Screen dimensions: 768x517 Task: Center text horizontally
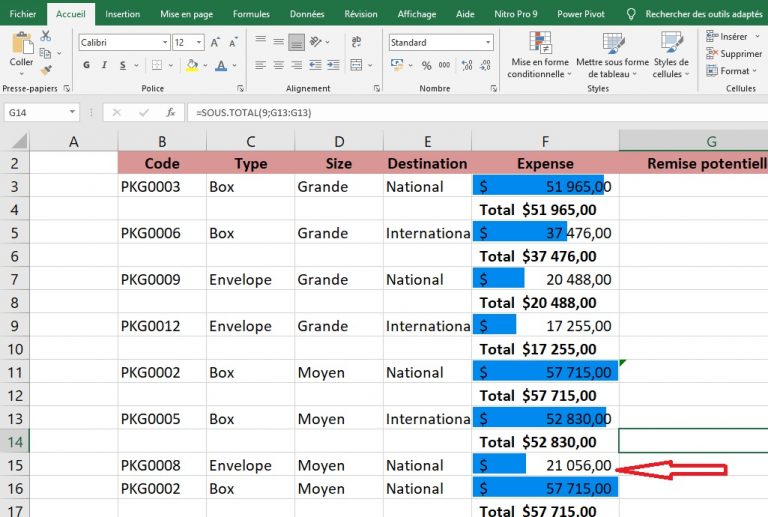click(x=279, y=65)
